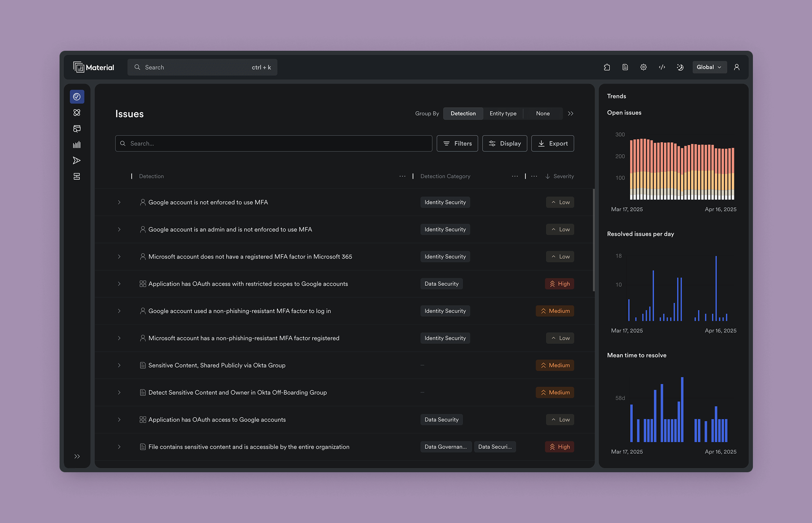
Task: Click user icon beside Microsoft 365 MFA detection
Action: [143, 257]
